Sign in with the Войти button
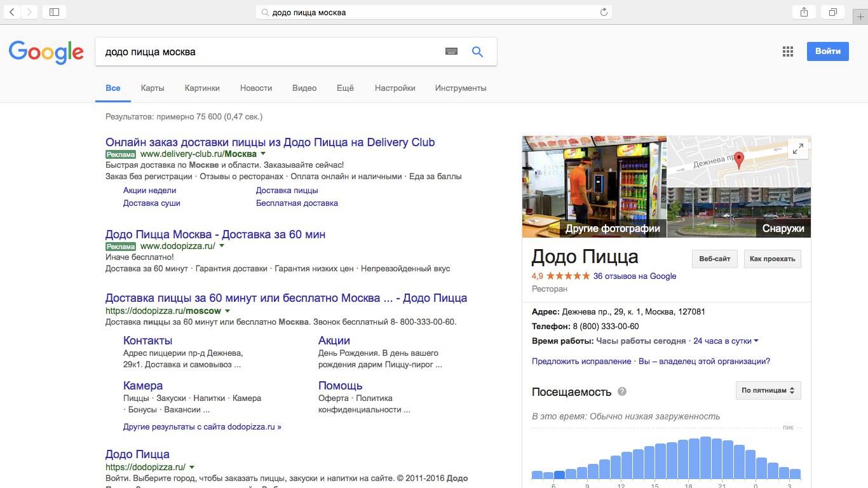The height and width of the screenshot is (488, 868). (x=828, y=51)
